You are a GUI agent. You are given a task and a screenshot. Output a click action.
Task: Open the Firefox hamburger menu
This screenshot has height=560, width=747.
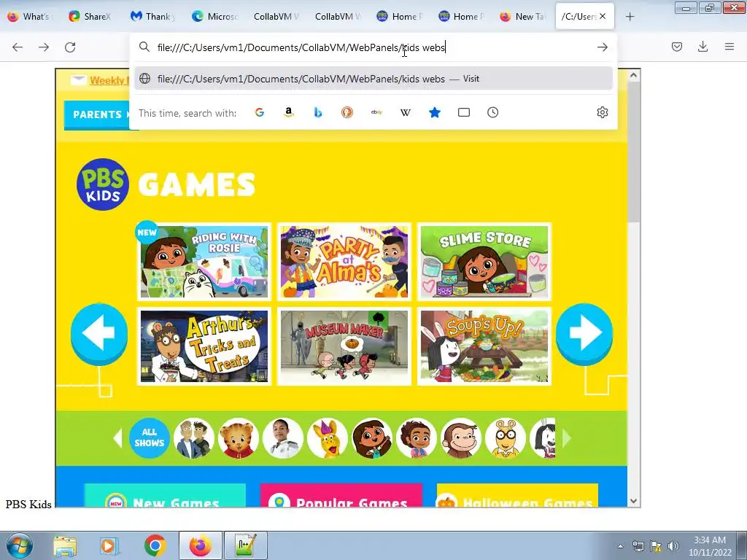click(x=729, y=47)
